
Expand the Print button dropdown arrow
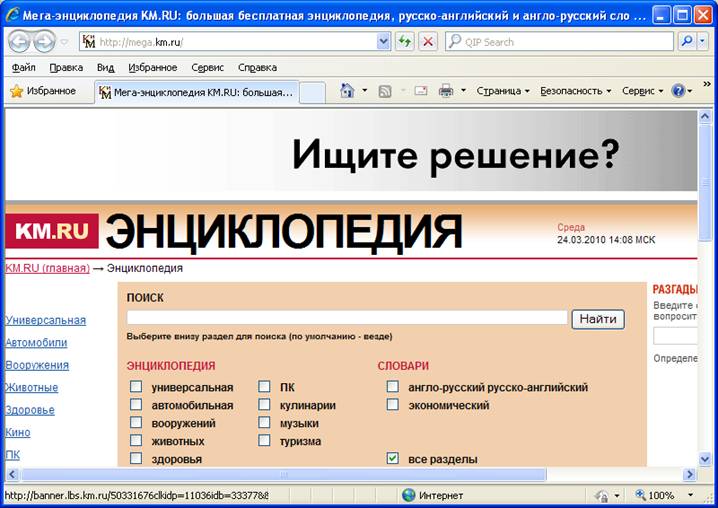tap(463, 90)
